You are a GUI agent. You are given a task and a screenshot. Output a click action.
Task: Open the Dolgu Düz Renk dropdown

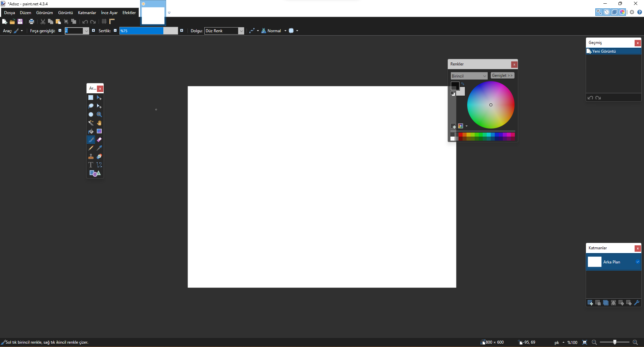click(x=241, y=31)
